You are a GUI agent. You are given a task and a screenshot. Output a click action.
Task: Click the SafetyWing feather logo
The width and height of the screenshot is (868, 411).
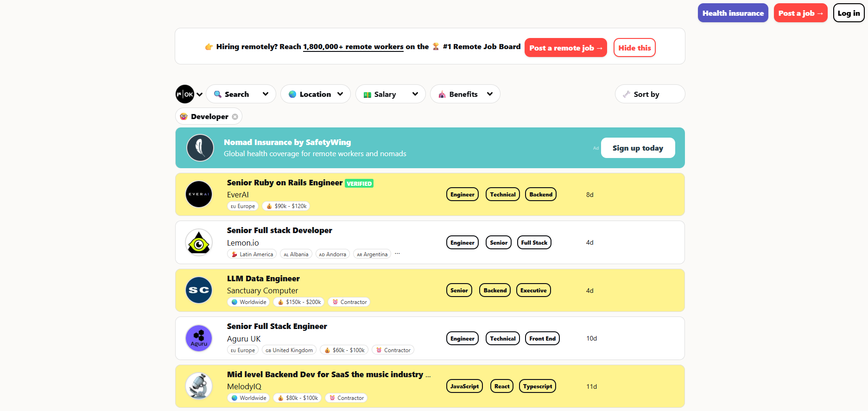click(x=200, y=148)
